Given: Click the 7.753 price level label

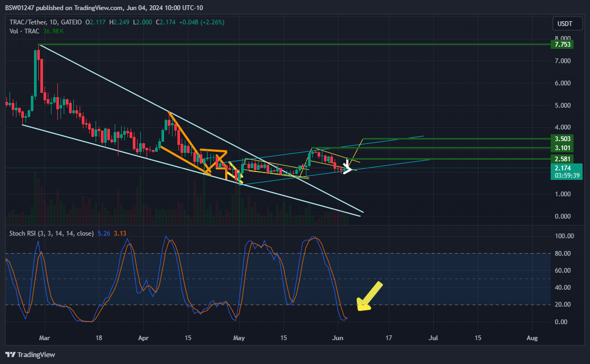Looking at the screenshot, I should [562, 45].
